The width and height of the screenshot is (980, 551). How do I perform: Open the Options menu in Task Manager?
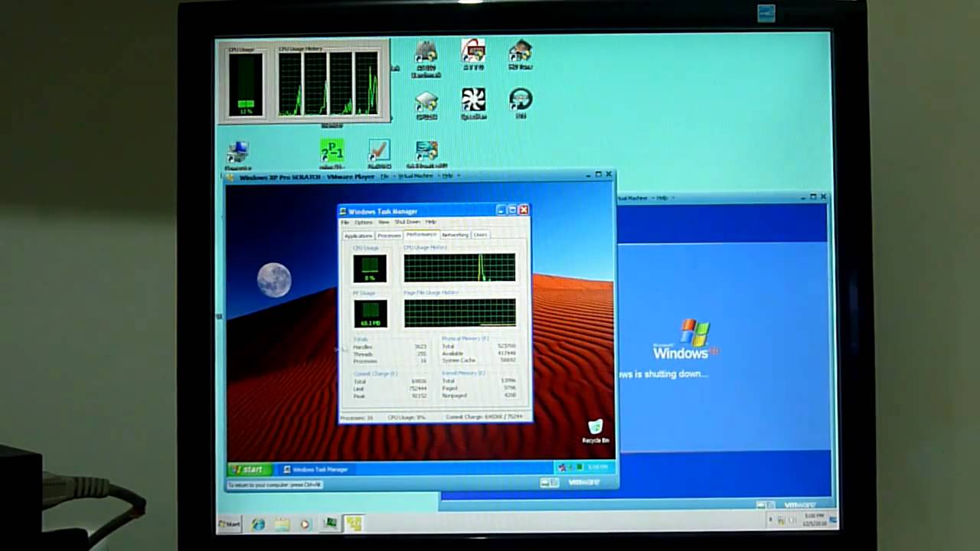point(364,222)
